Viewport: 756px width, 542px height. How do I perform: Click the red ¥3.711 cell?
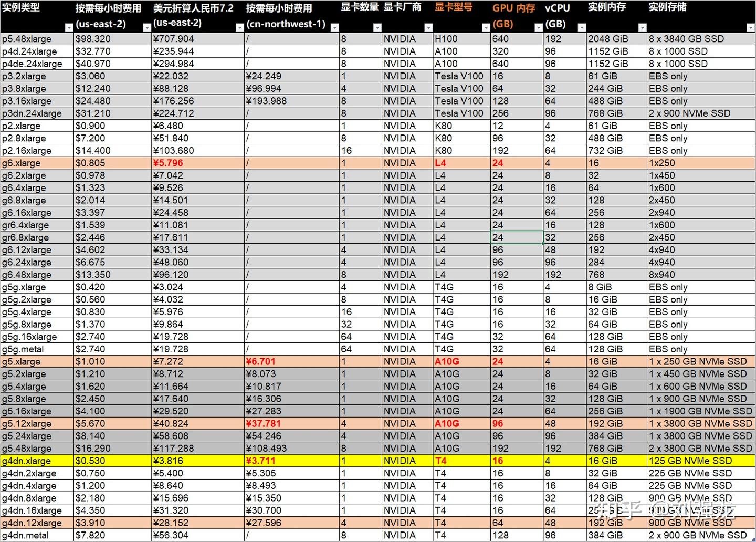tap(292, 461)
